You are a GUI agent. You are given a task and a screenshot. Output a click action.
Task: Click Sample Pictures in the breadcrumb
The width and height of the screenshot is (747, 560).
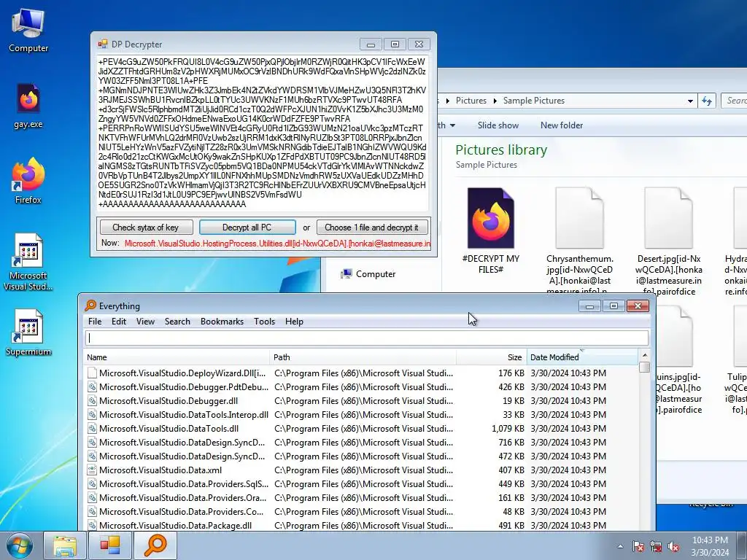[533, 101]
